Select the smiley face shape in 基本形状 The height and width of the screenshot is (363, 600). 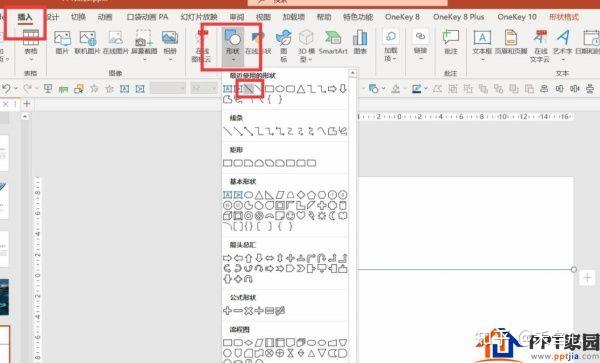tap(291, 216)
